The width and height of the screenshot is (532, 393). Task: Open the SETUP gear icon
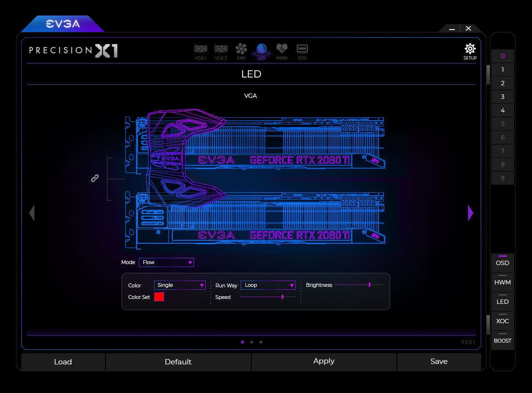pos(470,51)
